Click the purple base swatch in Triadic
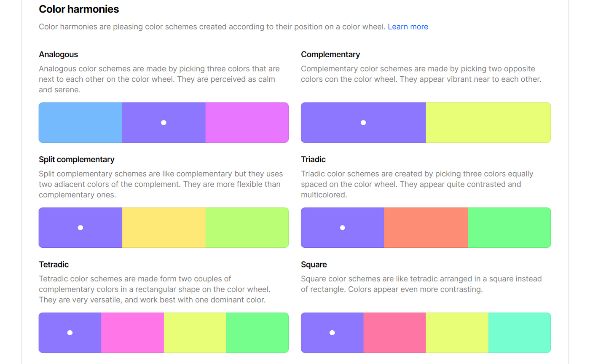590x364 pixels. [342, 227]
